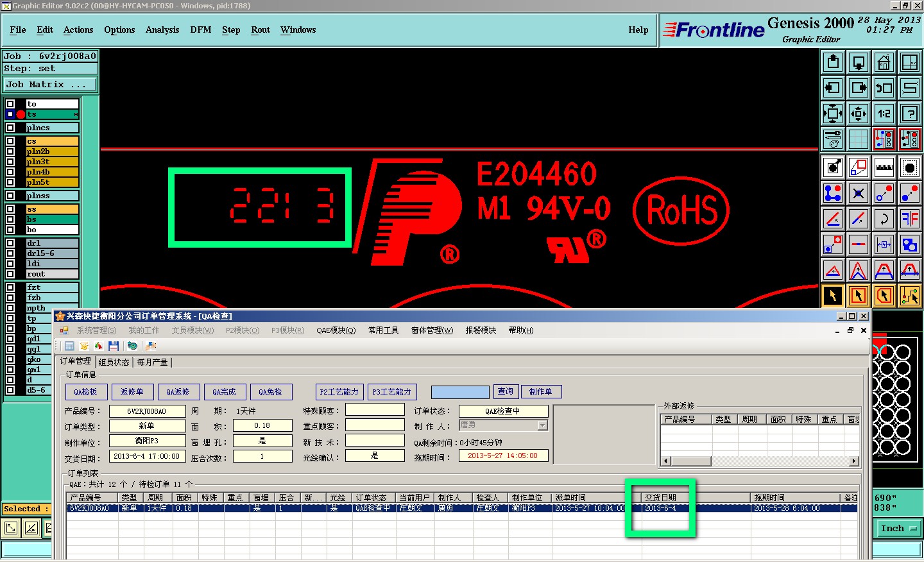Viewport: 924px width, 562px height.
Task: Toggle checkbox for layer 'drl'
Action: (10, 243)
